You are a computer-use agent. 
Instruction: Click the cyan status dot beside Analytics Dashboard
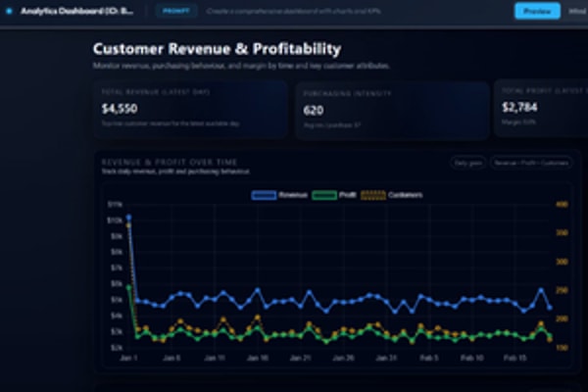[x=9, y=11]
